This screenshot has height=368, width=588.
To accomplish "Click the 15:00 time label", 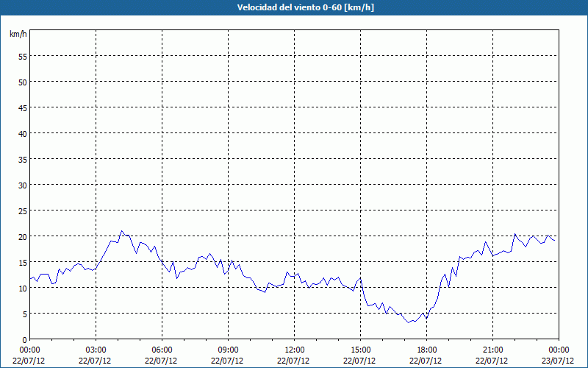I will 360,350.
